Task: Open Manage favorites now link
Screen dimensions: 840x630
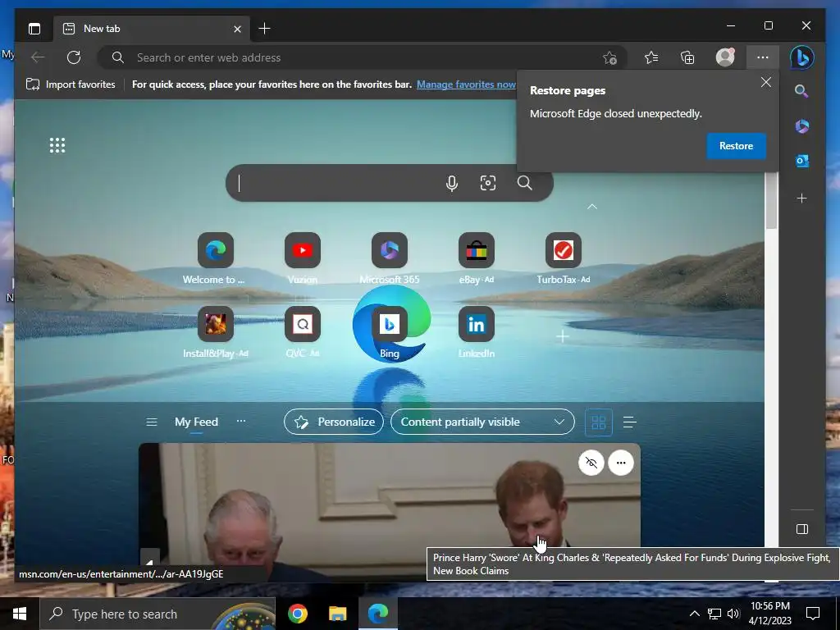Action: click(466, 84)
